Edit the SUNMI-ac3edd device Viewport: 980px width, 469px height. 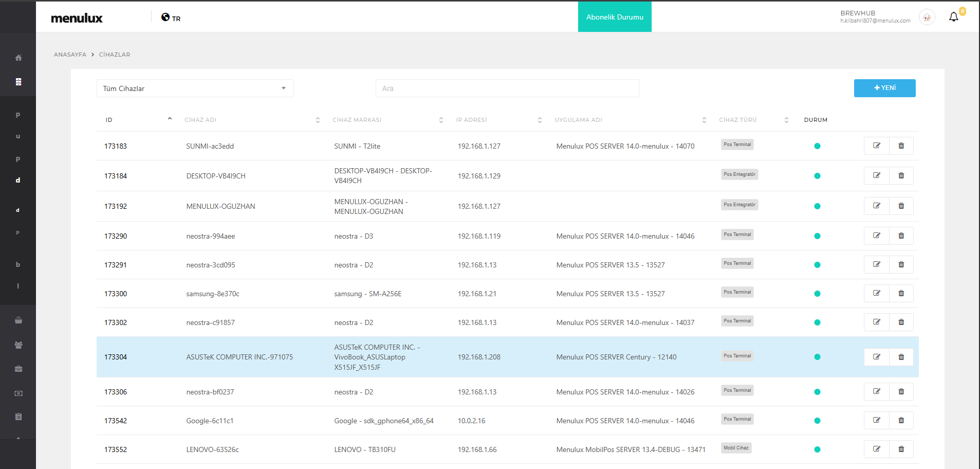pos(876,146)
